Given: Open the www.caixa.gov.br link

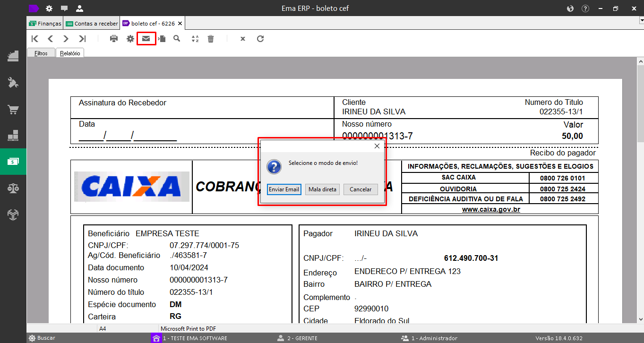Looking at the screenshot, I should (x=491, y=209).
